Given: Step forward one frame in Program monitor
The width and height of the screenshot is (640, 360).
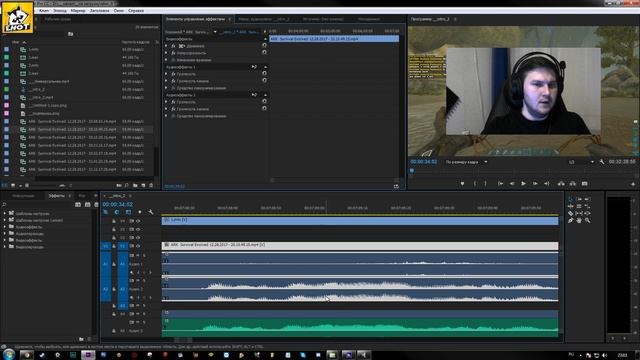Looking at the screenshot, I should 535,184.
